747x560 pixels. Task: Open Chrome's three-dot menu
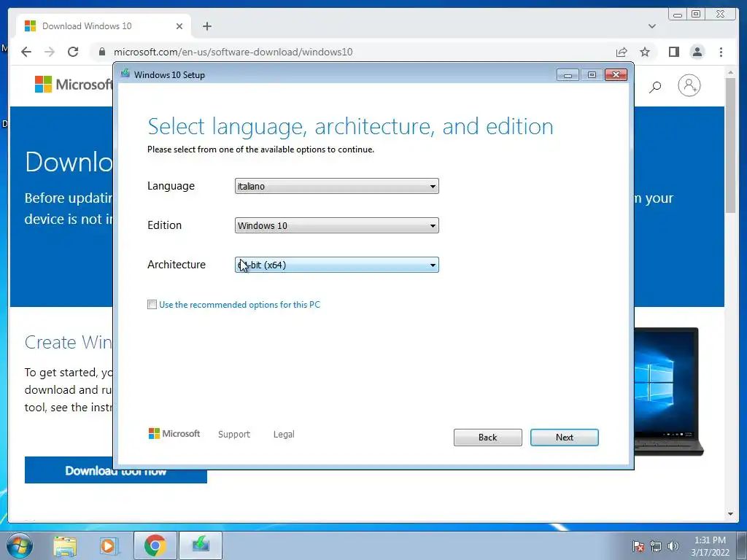721,52
